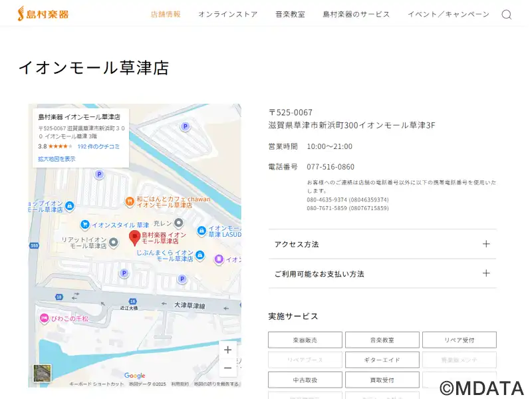Select the じぶんまくら shop marker
This screenshot has width=532, height=399.
[x=200, y=255]
